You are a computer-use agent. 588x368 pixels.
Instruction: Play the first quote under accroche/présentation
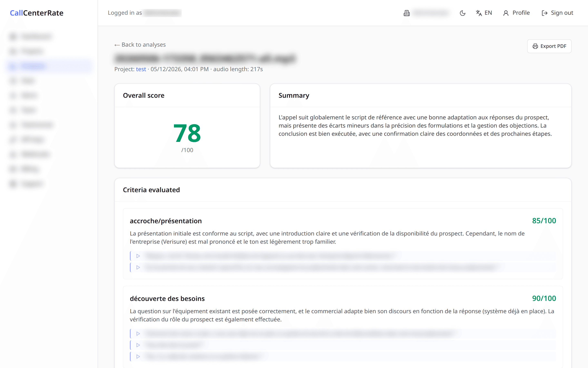138,256
